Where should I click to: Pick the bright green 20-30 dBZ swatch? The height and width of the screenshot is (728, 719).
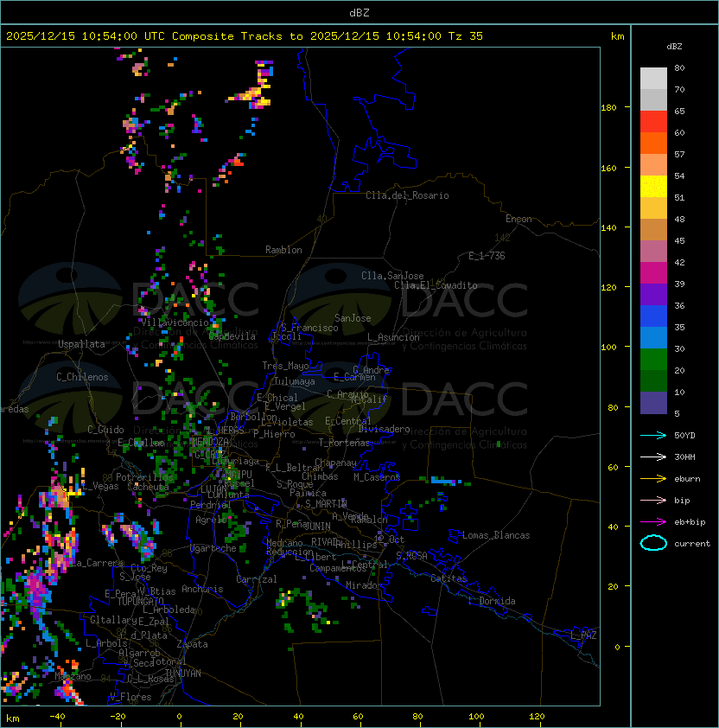click(x=653, y=360)
